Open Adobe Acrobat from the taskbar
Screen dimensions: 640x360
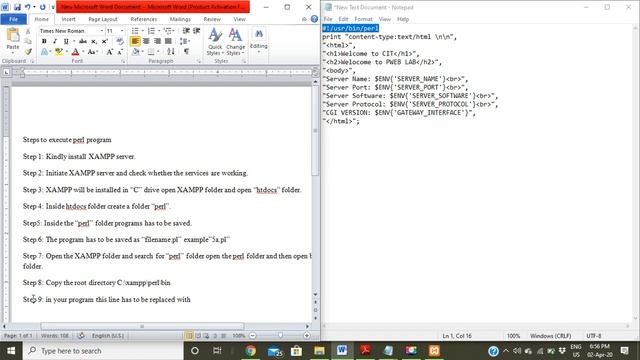point(365,351)
